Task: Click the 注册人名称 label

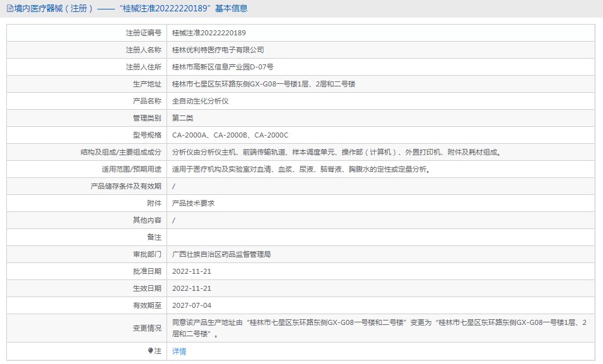Action: click(143, 50)
